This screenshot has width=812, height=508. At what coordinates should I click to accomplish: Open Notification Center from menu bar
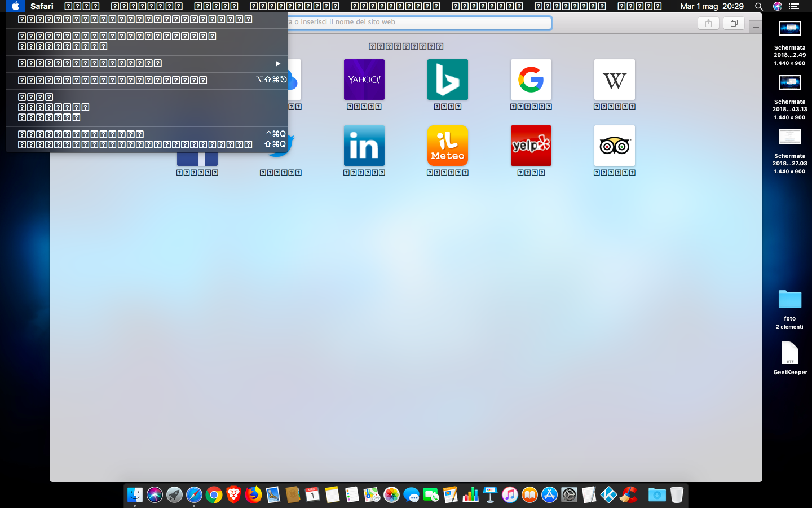pyautogui.click(x=794, y=6)
